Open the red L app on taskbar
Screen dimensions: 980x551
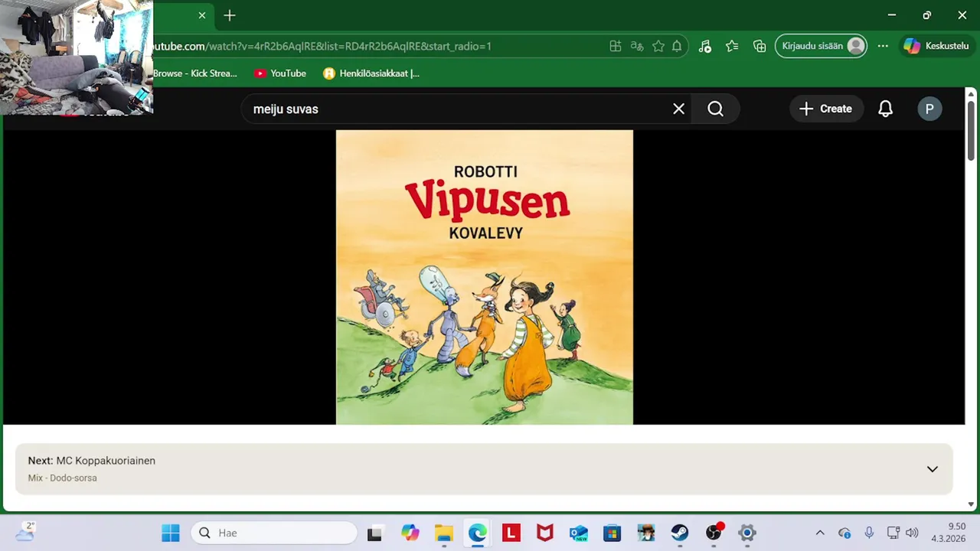(511, 533)
